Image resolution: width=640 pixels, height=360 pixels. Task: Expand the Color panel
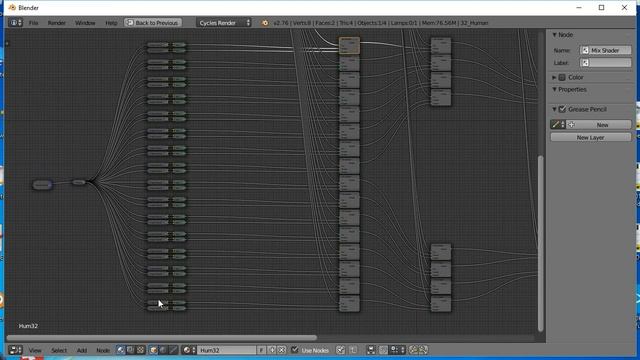554,77
